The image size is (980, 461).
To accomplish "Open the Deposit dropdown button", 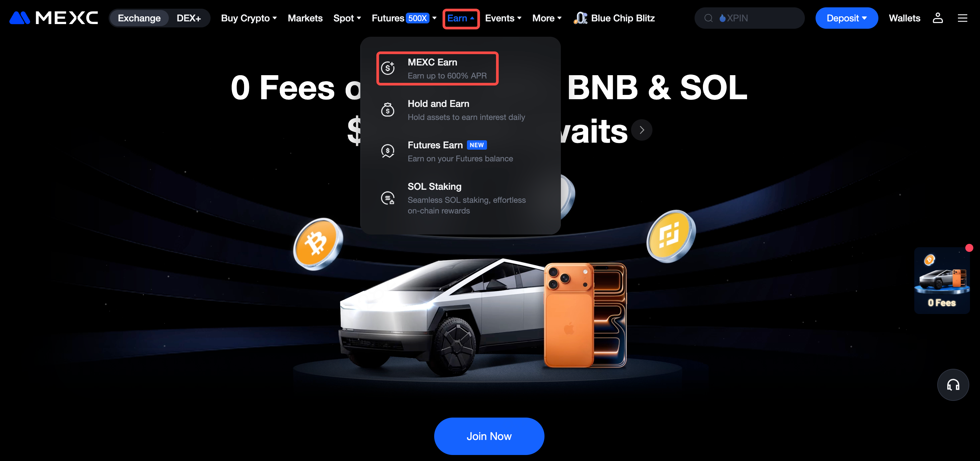I will 846,18.
